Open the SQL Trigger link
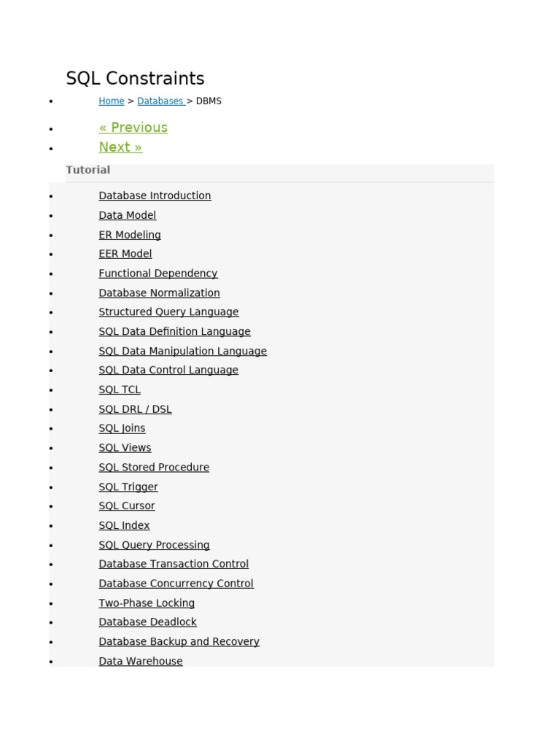This screenshot has height=747, width=560. 128,487
